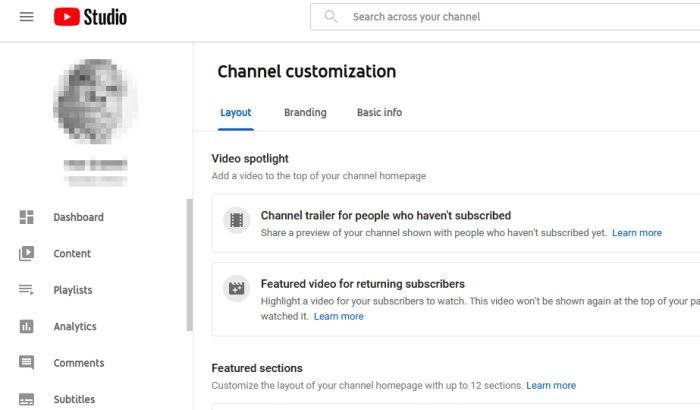
Task: Switch to the Basic info tab
Action: coord(379,113)
